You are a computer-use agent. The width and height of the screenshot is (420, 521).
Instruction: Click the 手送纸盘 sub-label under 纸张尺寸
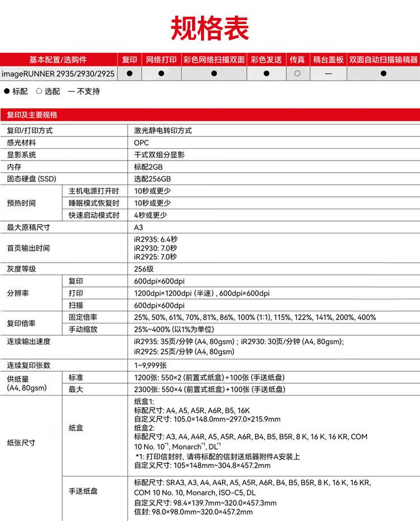tap(83, 491)
